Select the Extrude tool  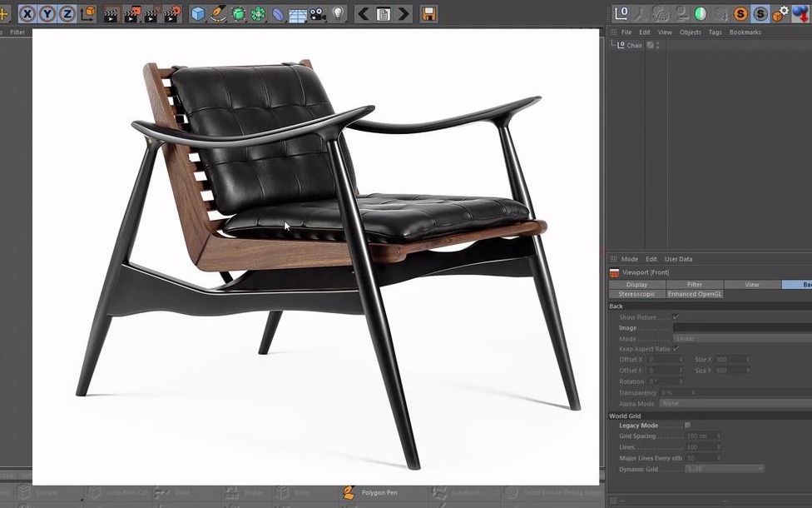46,492
